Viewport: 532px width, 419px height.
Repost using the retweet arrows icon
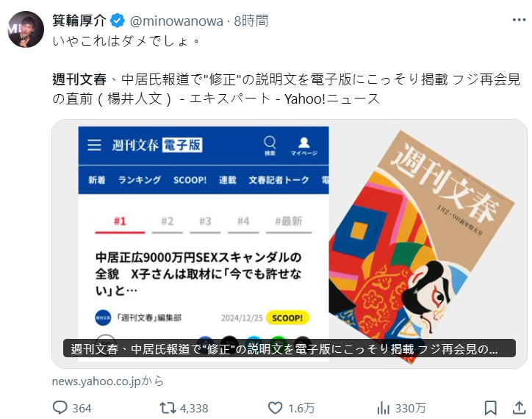(168, 408)
